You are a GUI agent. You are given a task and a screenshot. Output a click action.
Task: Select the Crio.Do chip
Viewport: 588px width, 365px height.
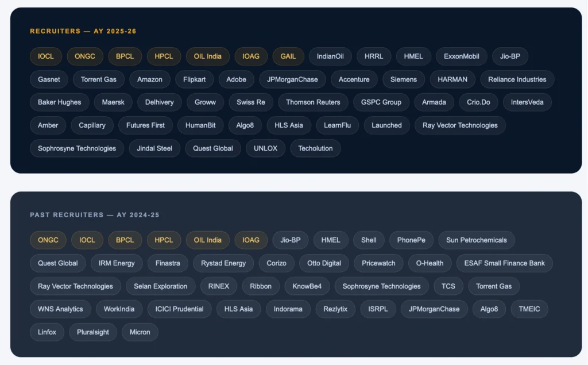click(478, 102)
